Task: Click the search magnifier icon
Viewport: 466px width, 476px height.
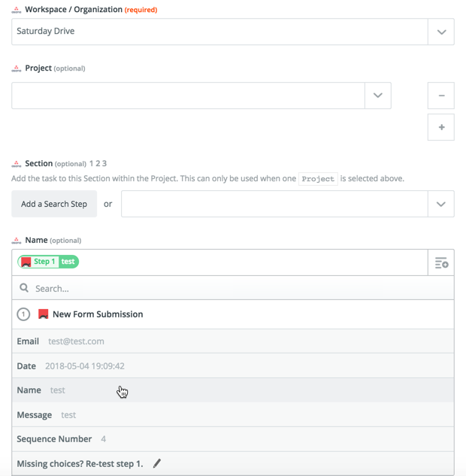Action: pyautogui.click(x=24, y=288)
